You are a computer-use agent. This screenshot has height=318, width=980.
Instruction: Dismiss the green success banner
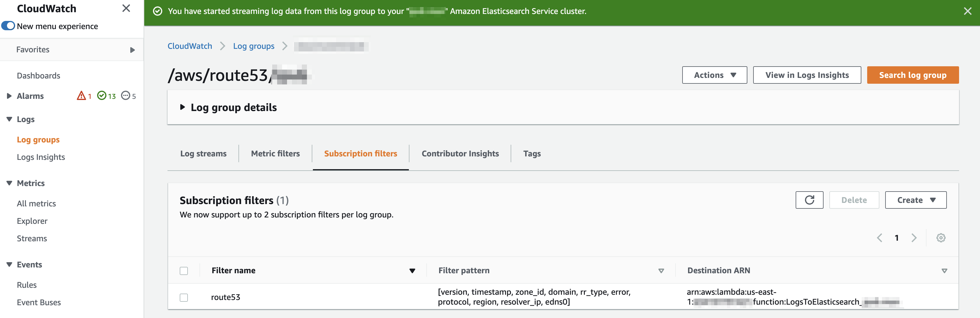coord(967,11)
